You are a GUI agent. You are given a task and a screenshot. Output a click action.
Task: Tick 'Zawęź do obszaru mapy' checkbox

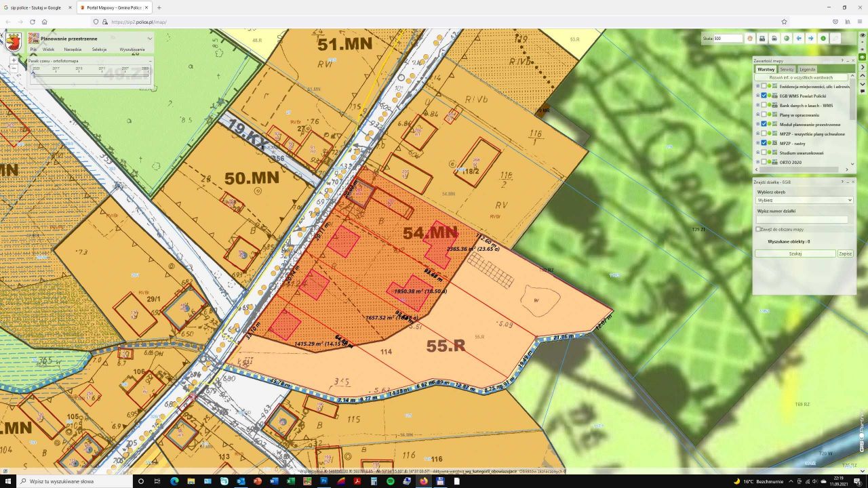point(758,229)
